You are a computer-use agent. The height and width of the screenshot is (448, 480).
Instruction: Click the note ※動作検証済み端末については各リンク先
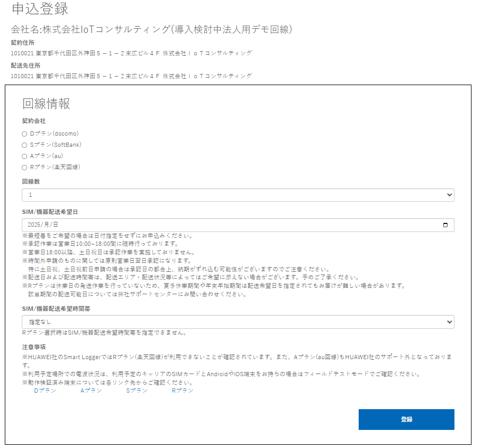[107, 383]
